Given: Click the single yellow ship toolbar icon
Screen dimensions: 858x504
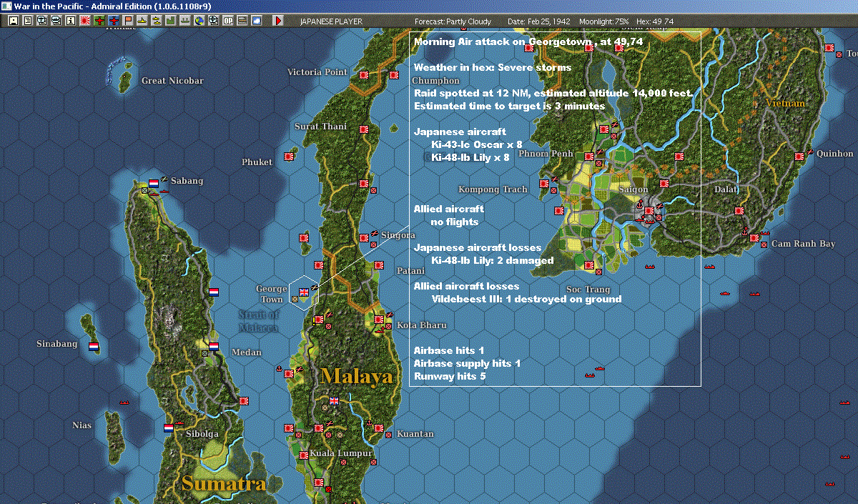Looking at the screenshot, I should click(x=142, y=21).
